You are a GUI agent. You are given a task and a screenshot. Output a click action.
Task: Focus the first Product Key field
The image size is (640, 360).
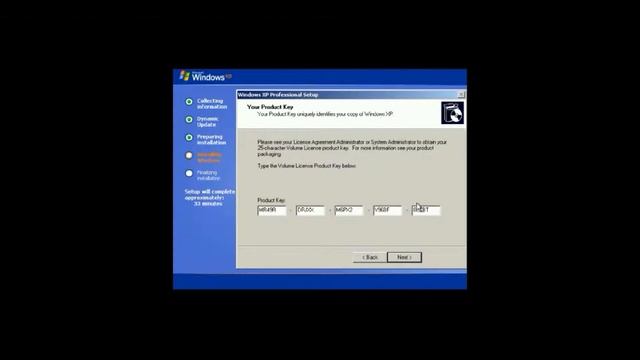tap(272, 210)
